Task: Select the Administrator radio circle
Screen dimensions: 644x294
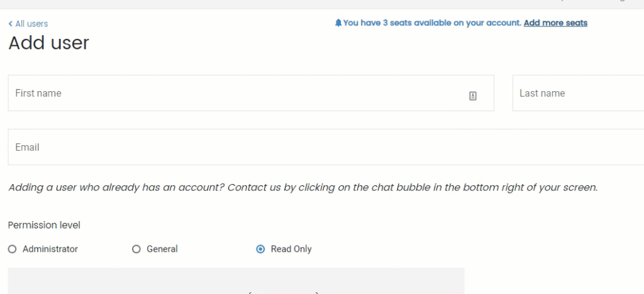Action: pyautogui.click(x=12, y=249)
